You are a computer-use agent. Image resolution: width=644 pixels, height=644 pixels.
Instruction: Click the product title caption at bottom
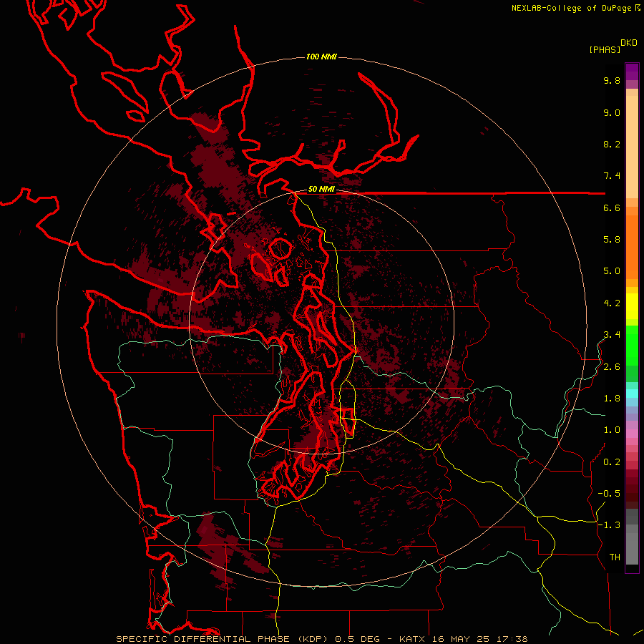coord(322,639)
